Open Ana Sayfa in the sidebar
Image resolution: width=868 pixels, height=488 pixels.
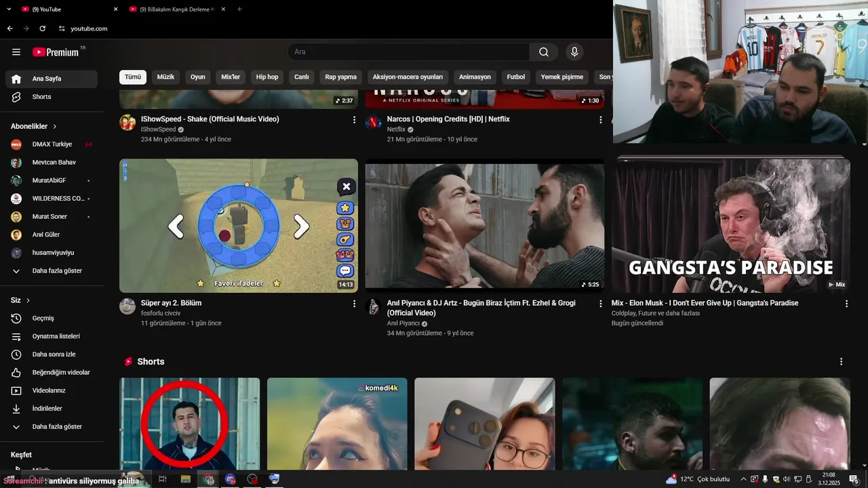(x=52, y=79)
